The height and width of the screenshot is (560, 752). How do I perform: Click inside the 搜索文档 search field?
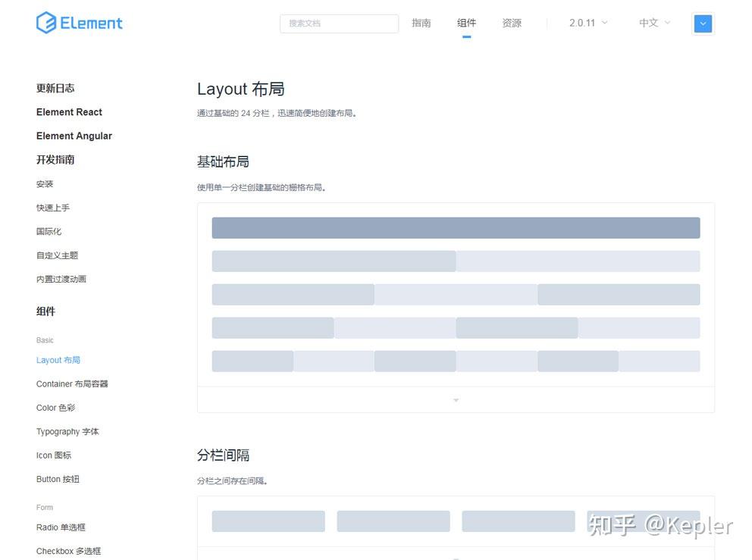point(339,23)
